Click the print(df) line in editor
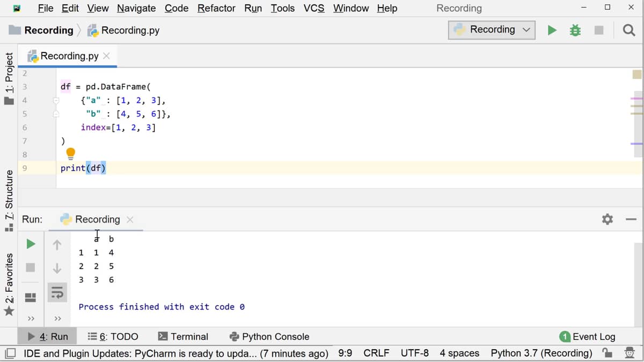 point(83,168)
